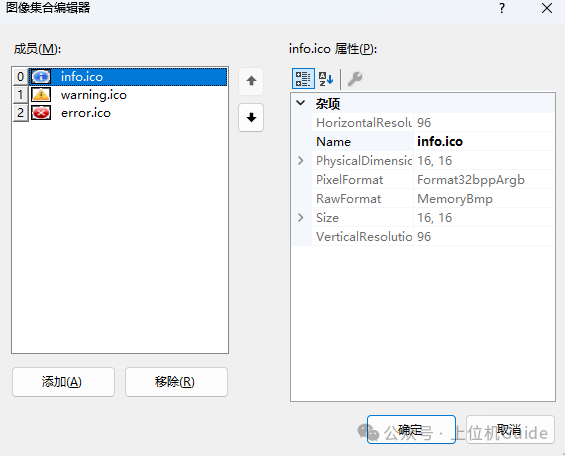565x456 pixels.
Task: Open help with question mark button
Action: click(502, 9)
